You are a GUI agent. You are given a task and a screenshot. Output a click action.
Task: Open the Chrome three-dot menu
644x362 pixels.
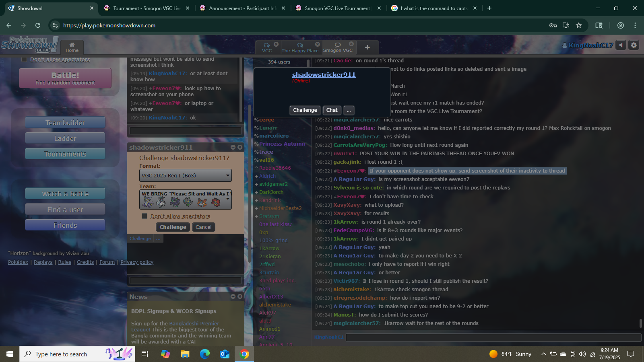click(x=635, y=25)
